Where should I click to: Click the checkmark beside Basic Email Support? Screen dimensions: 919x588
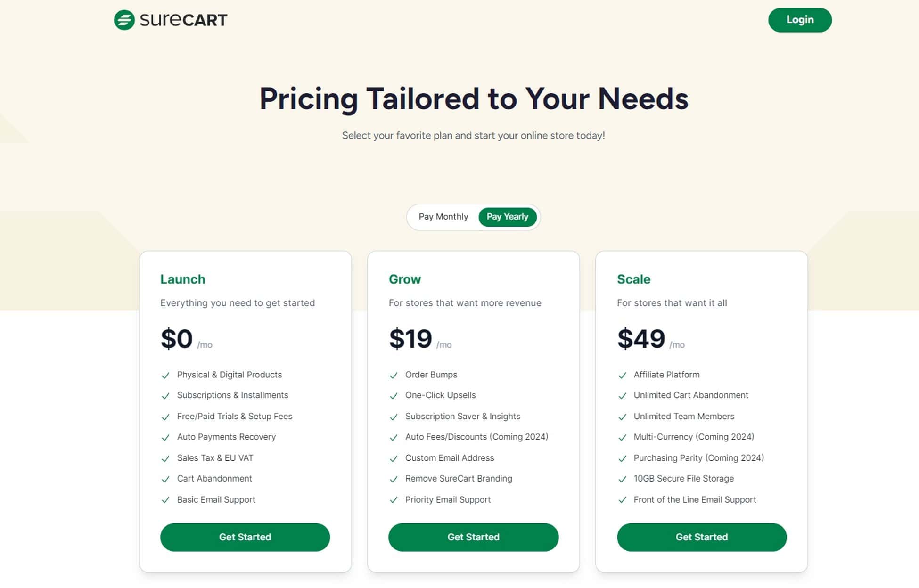coord(165,499)
